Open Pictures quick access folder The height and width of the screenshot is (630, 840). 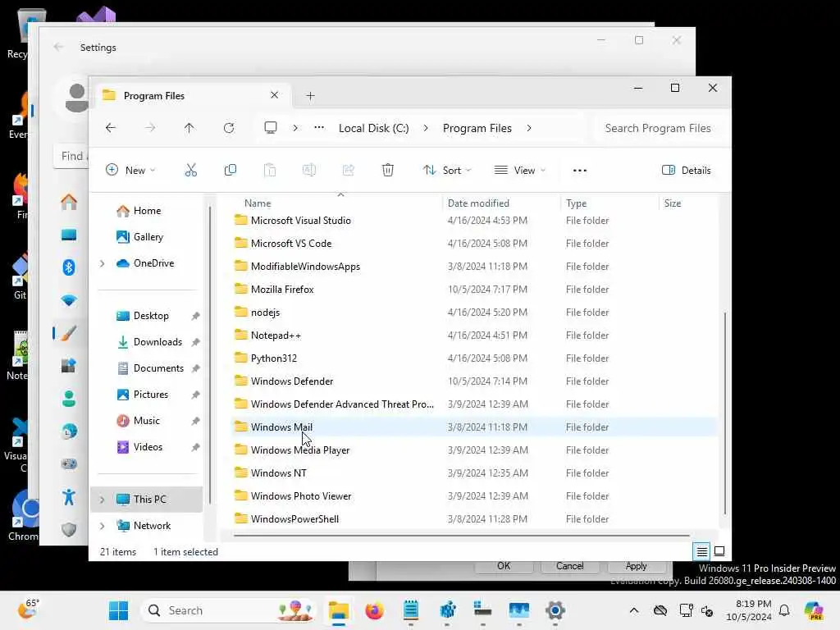[x=151, y=395]
